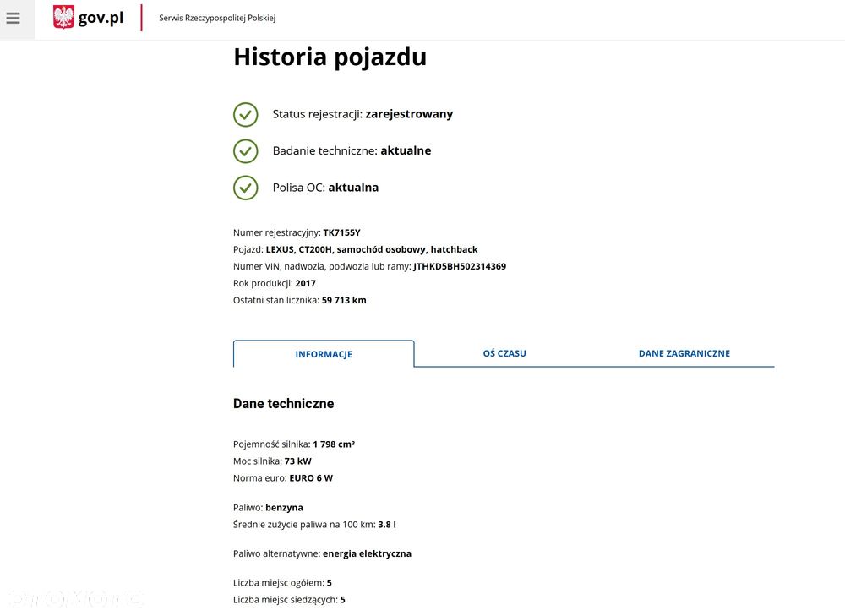Viewport: 845px width, 616px height.
Task: Switch to the OŚ CZASU tab
Action: coord(504,353)
